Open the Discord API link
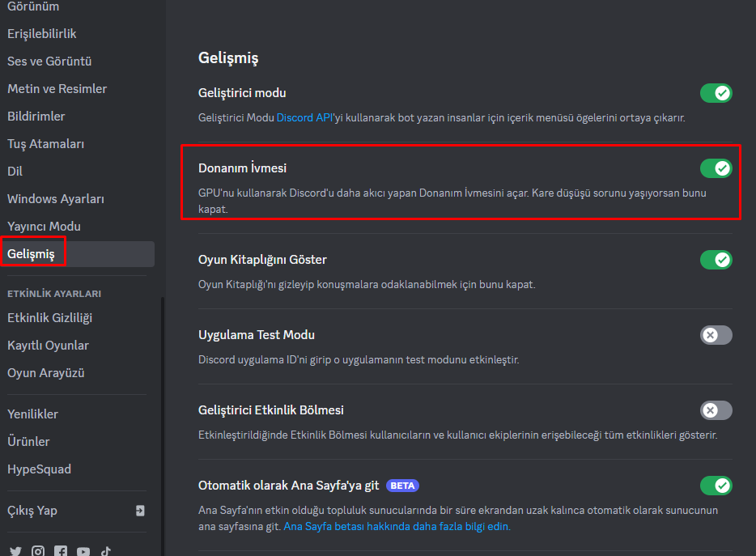The width and height of the screenshot is (756, 556). tap(305, 117)
